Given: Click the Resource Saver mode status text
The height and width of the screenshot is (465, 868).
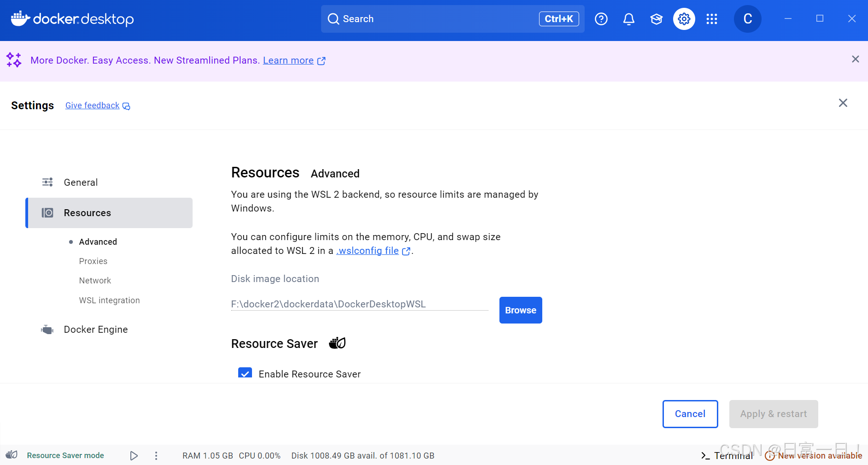Looking at the screenshot, I should 65,455.
